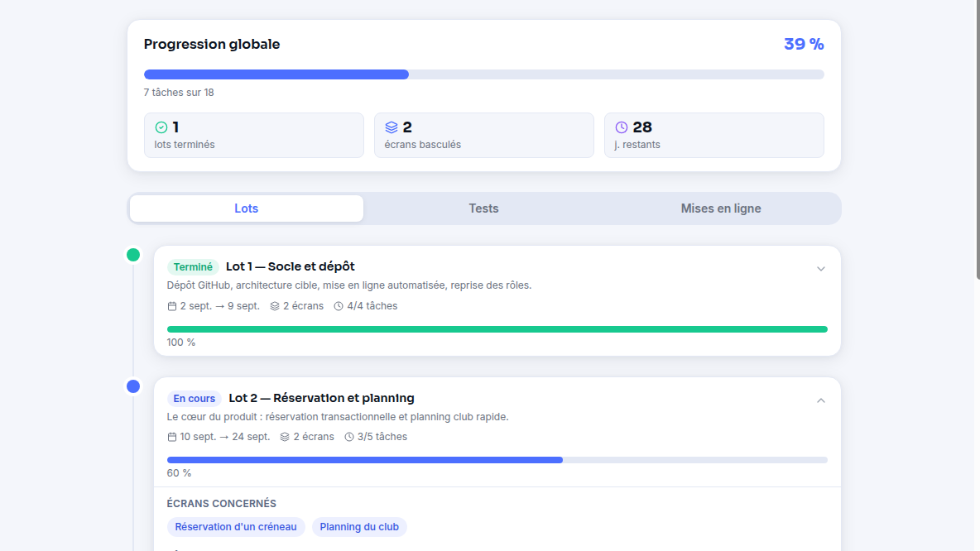Click the En cours status badge
Viewport: 980px width, 551px height.
194,399
